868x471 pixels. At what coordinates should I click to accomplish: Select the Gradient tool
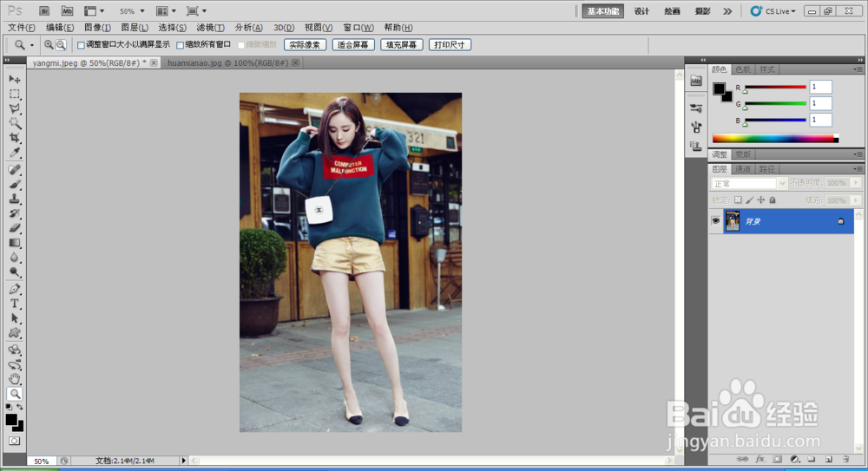click(15, 242)
